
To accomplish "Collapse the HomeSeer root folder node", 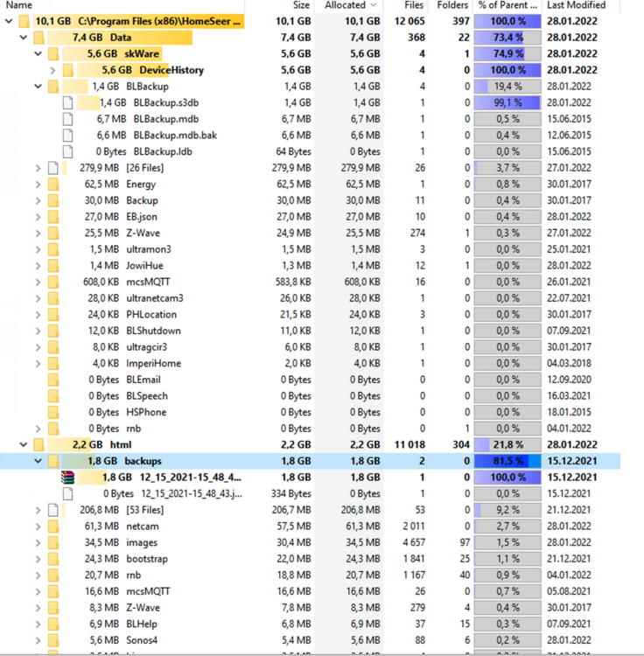I will tap(9, 21).
